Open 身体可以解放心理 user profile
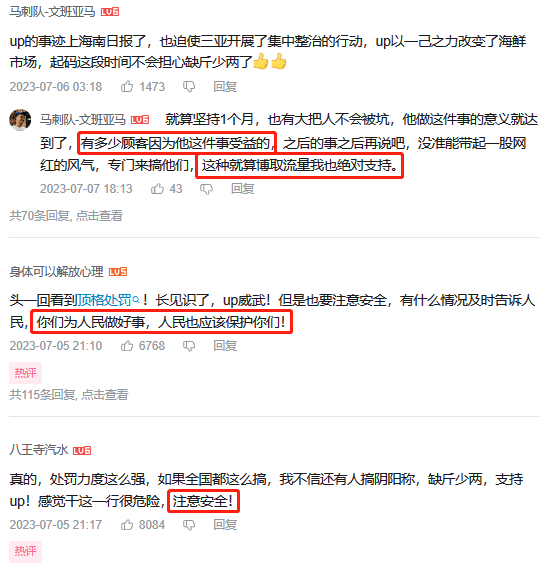This screenshot has width=545, height=568. pyautogui.click(x=56, y=271)
